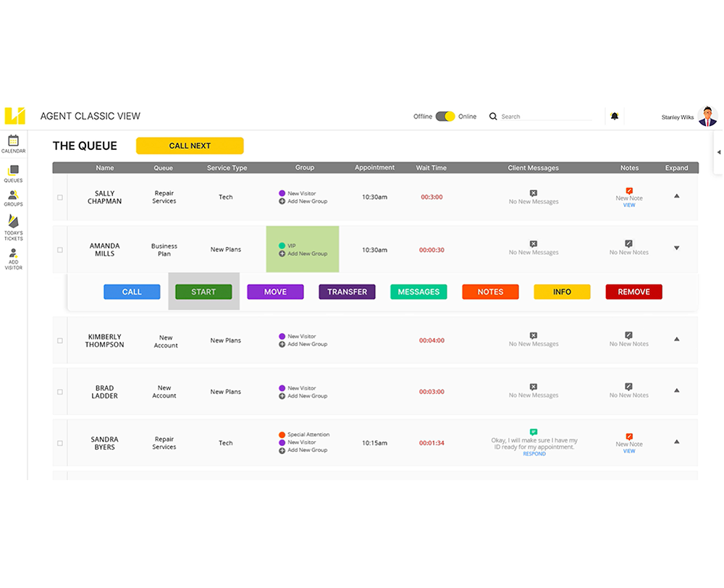Check the box next to Sally Chapman
This screenshot has width=724, height=588.
tap(60, 197)
